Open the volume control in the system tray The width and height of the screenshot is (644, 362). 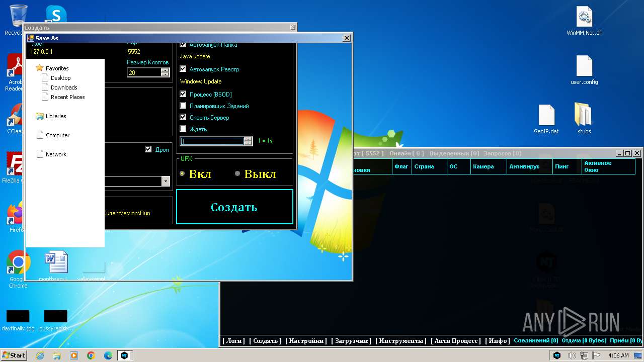(572, 355)
